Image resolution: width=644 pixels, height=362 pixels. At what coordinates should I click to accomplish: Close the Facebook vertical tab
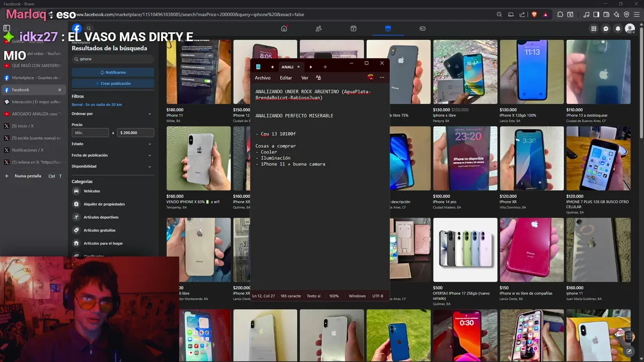pyautogui.click(x=59, y=90)
